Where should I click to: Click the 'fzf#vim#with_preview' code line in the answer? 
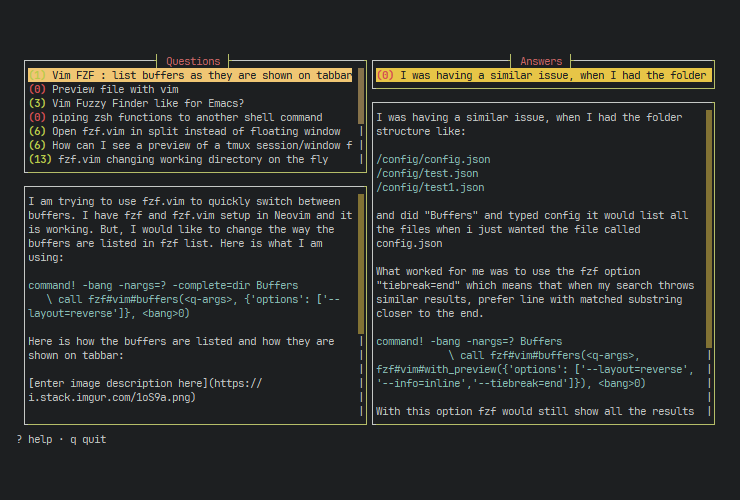coord(535,369)
